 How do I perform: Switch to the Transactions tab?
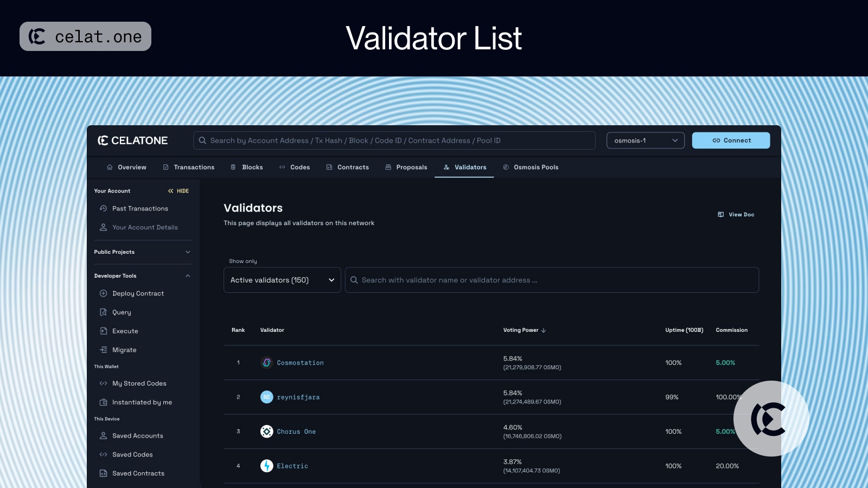[189, 167]
